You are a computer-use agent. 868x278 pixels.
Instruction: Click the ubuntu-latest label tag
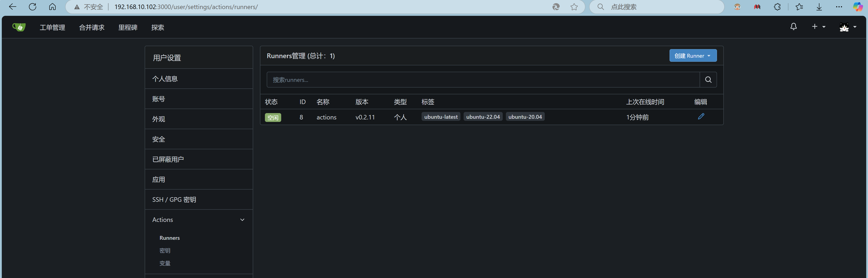(x=441, y=117)
